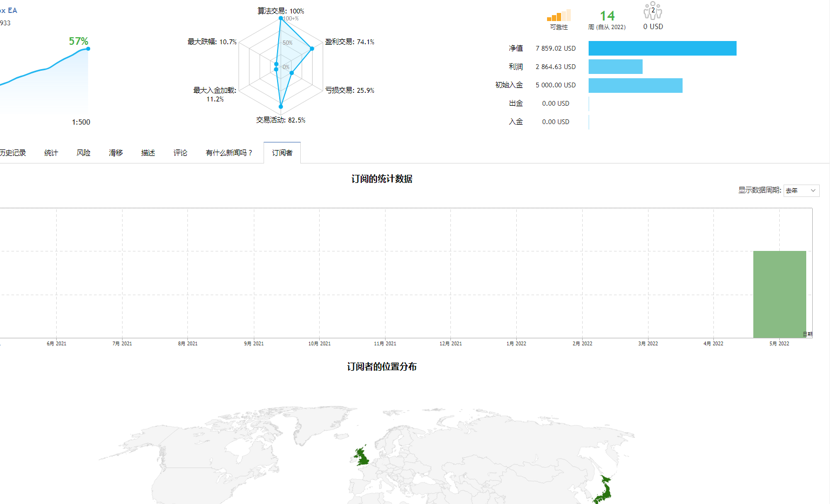Click the 最大入金加载: 11.2% label
The height and width of the screenshot is (504, 830).
click(x=215, y=94)
